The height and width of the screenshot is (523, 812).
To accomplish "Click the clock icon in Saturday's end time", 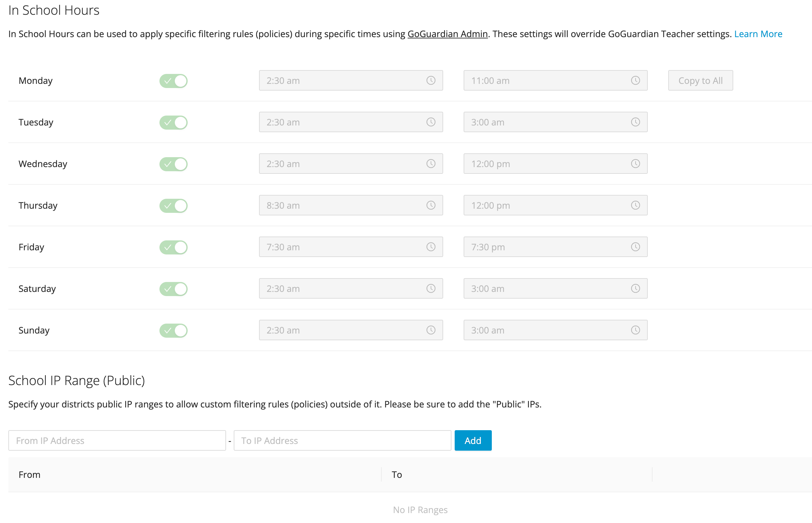I will (635, 288).
